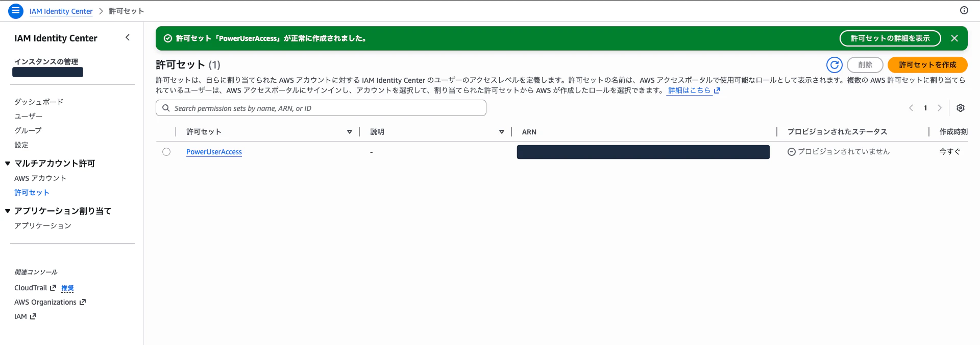Collapse the IAM Identity Center side panel
980x345 pixels.
tap(128, 37)
